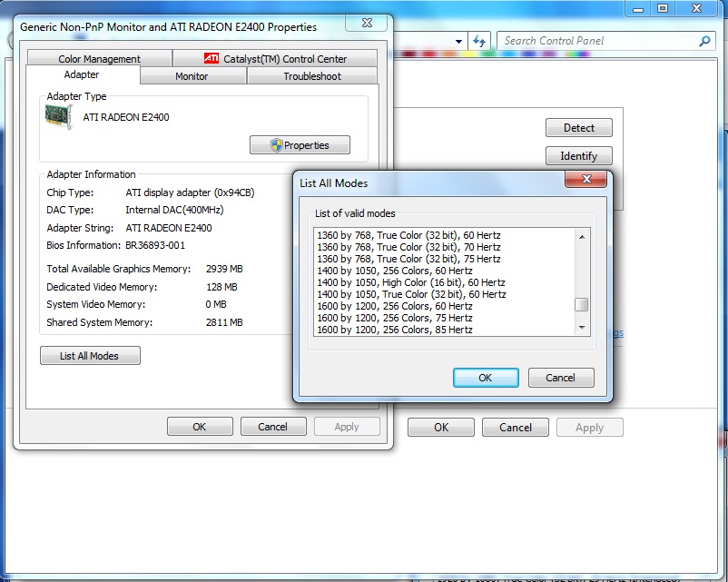Select 1400 by 1050, 256 Colors, 60 Hertz
The image size is (728, 582).
[395, 271]
